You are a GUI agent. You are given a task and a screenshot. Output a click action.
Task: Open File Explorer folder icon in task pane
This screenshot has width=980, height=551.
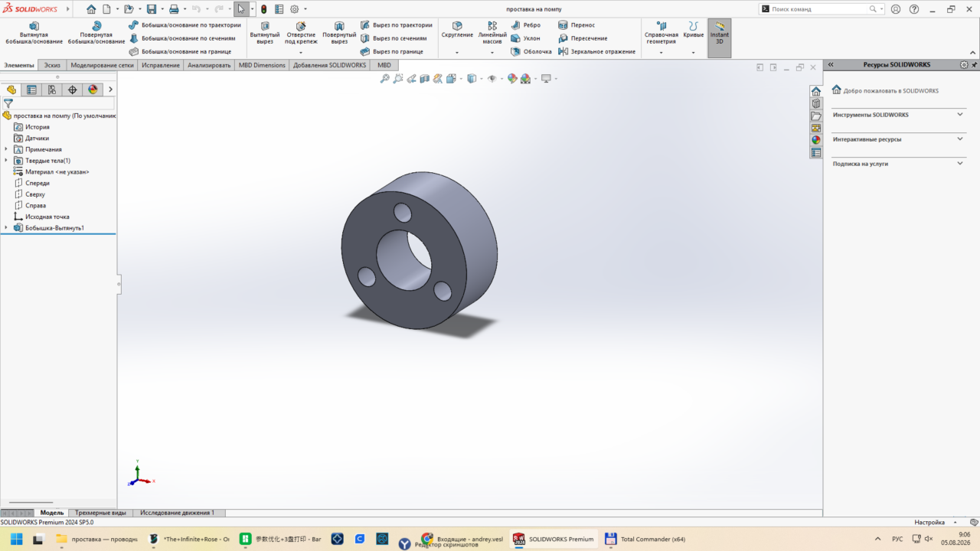[816, 116]
